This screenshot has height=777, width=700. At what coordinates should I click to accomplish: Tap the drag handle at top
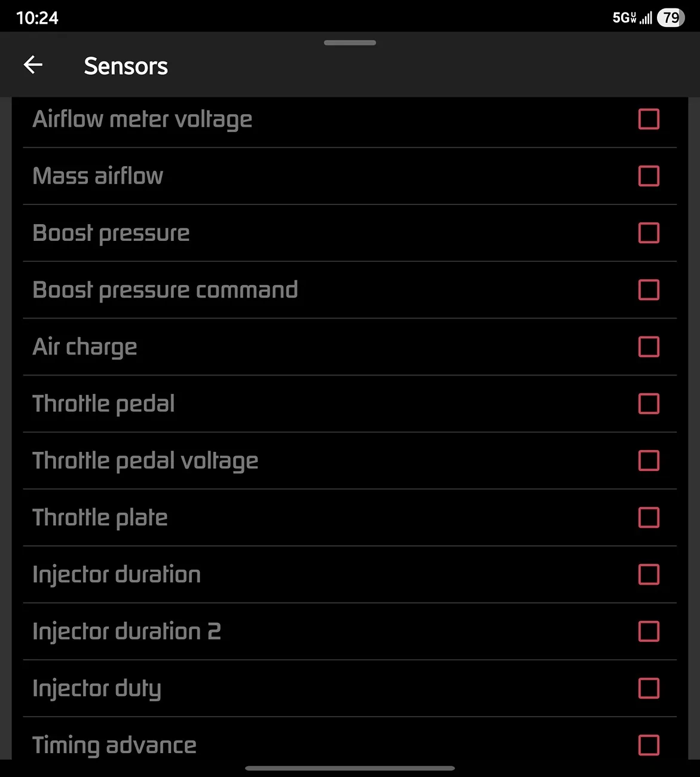click(x=350, y=42)
